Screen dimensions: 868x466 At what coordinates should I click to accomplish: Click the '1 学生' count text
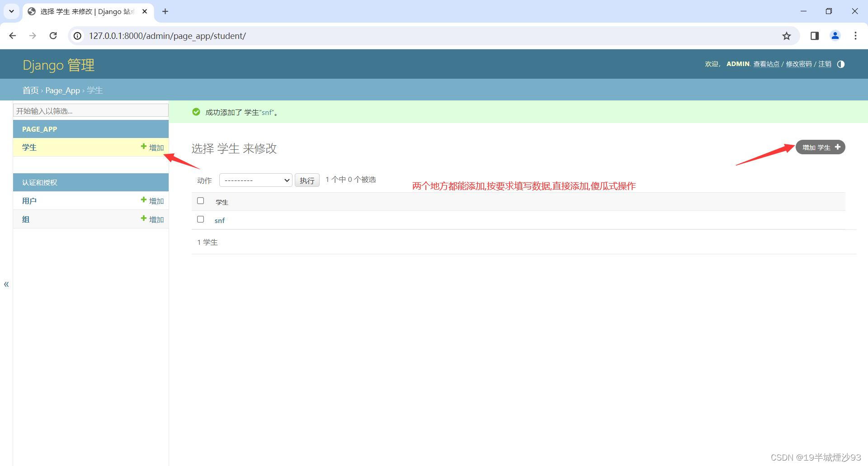[208, 242]
